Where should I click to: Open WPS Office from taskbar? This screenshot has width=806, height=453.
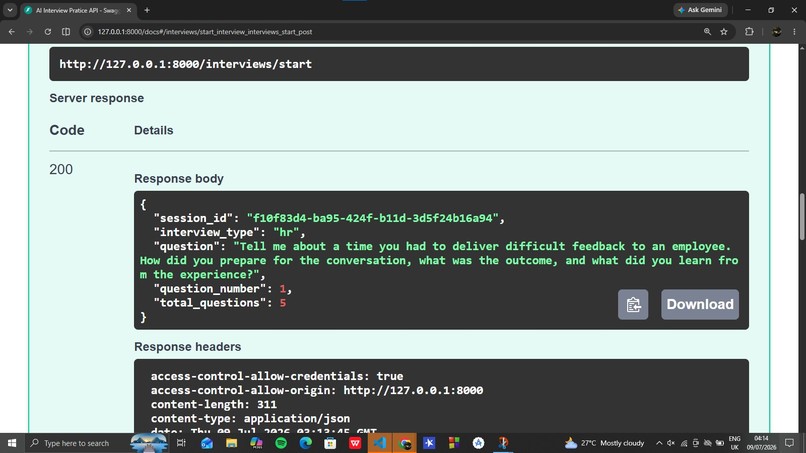click(355, 443)
